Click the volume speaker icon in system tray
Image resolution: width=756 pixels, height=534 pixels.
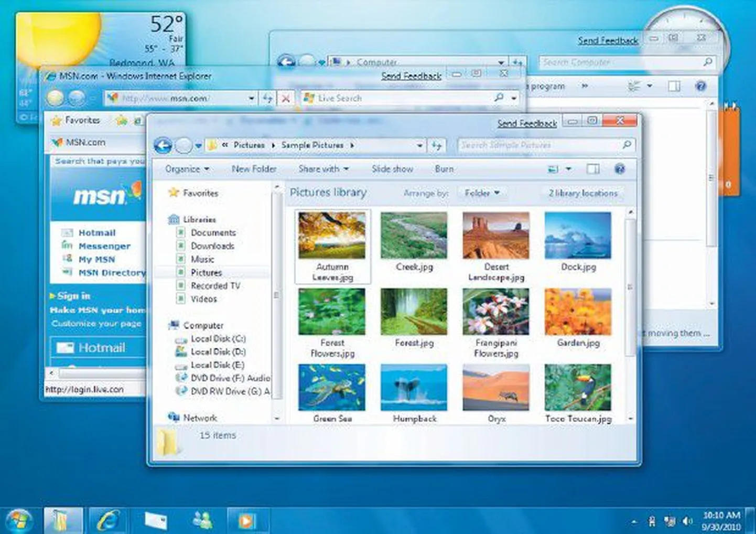click(x=687, y=521)
